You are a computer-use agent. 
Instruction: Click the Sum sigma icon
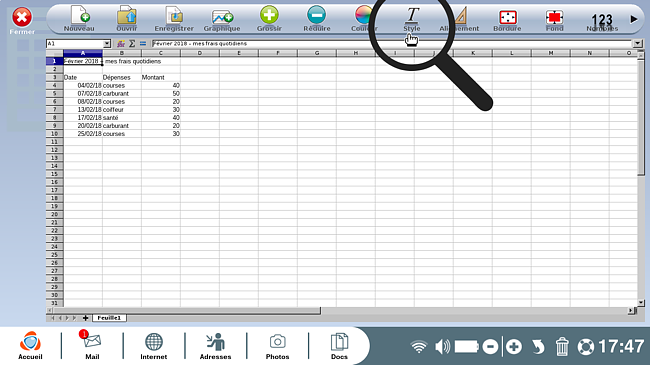click(x=132, y=44)
